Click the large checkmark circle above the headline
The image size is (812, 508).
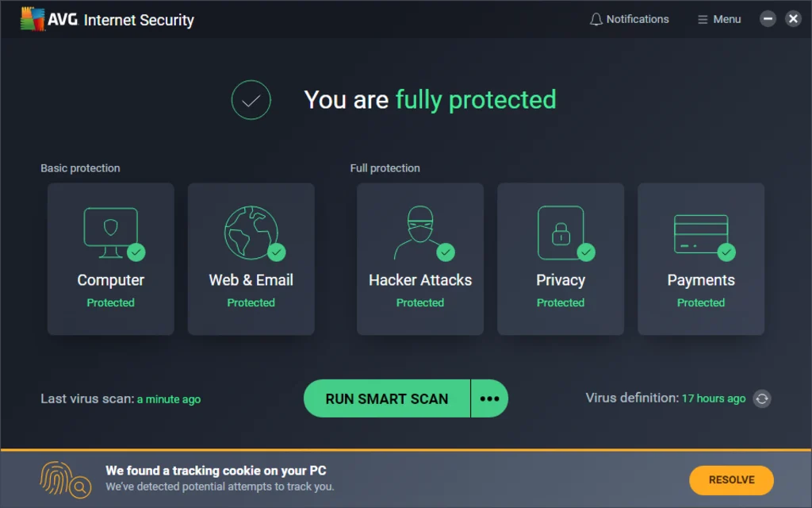pyautogui.click(x=251, y=100)
